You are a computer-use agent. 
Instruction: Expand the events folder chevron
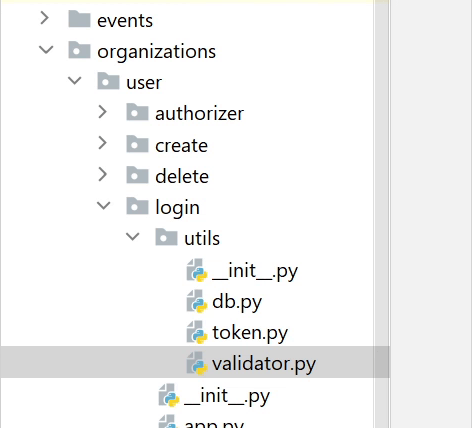coord(45,18)
